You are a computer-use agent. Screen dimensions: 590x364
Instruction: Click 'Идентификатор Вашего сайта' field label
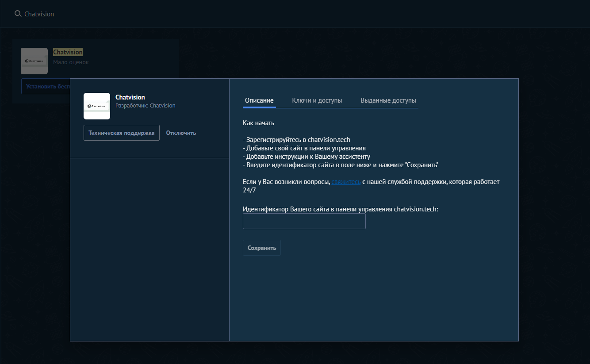tap(341, 209)
